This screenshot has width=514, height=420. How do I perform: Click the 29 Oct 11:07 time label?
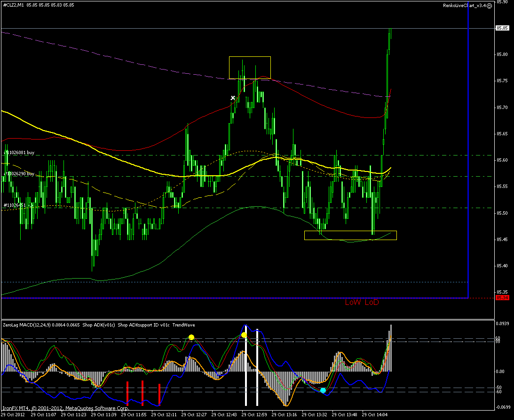coord(43,415)
